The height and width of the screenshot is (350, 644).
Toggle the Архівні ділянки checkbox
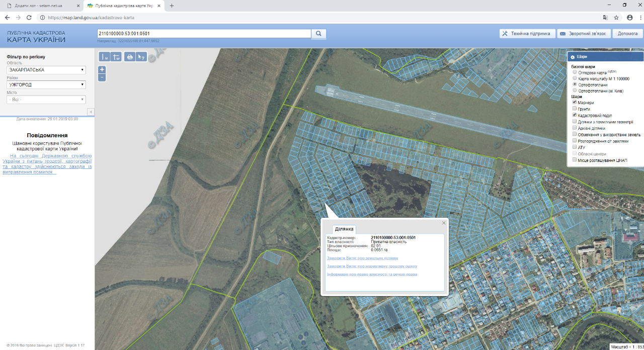[x=575, y=128]
